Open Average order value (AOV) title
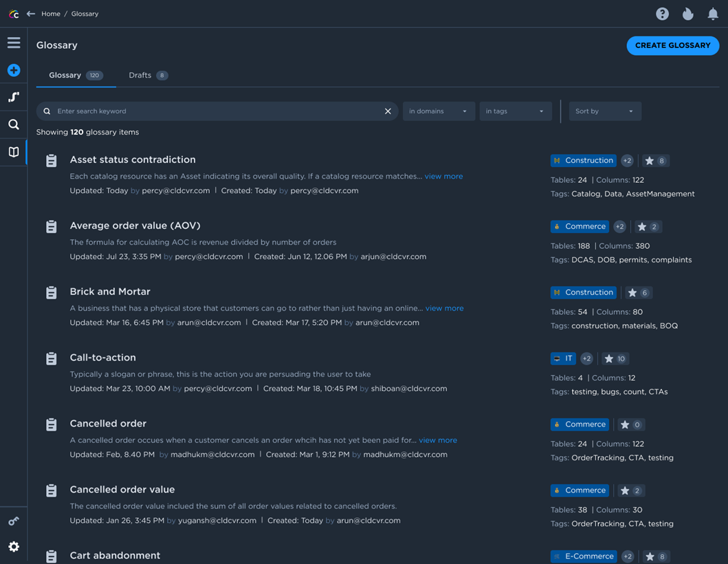The height and width of the screenshot is (564, 728). pyautogui.click(x=135, y=225)
